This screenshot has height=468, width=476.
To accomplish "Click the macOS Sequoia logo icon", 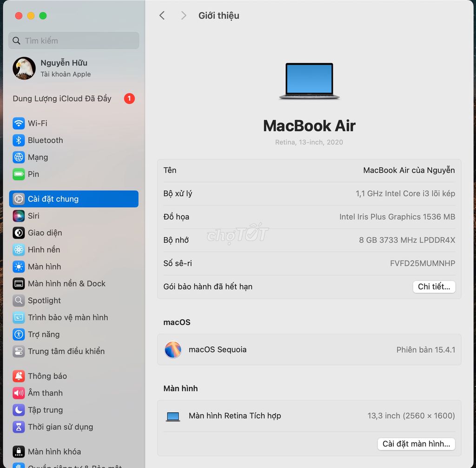I will pos(173,349).
